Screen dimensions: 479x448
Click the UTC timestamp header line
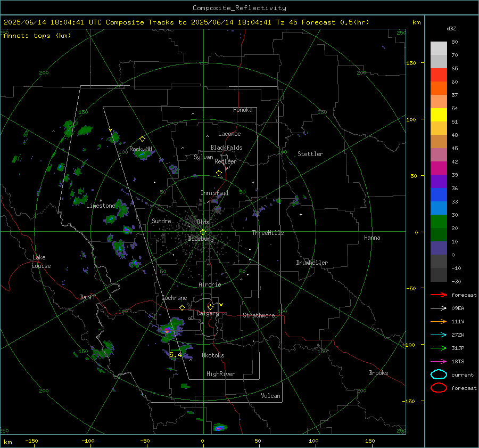186,22
